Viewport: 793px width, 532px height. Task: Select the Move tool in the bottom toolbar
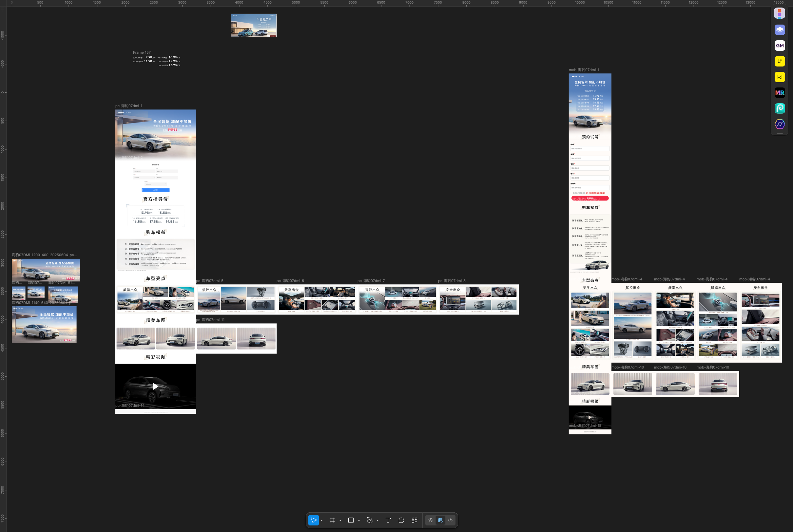tap(313, 520)
